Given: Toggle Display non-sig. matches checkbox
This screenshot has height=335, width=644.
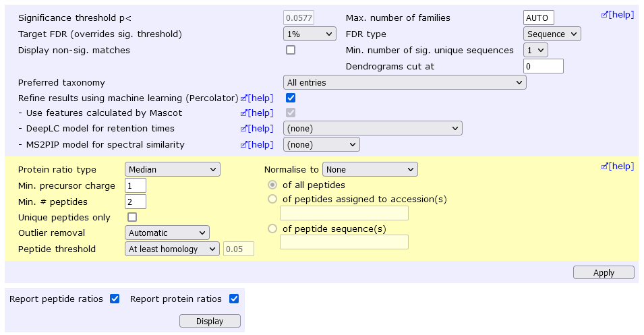Looking at the screenshot, I should (x=291, y=50).
